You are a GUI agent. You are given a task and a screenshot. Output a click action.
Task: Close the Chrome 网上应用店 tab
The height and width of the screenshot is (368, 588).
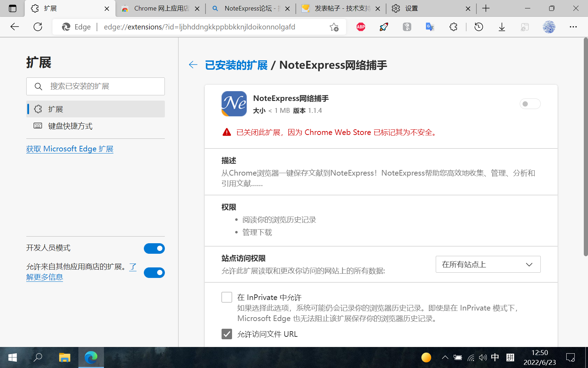click(197, 9)
